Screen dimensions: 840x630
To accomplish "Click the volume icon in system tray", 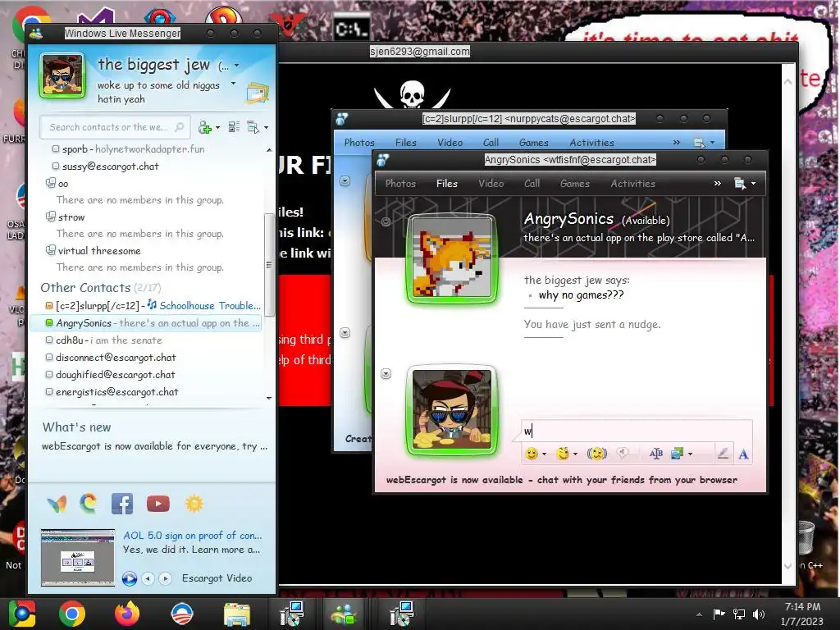I will pos(759,614).
